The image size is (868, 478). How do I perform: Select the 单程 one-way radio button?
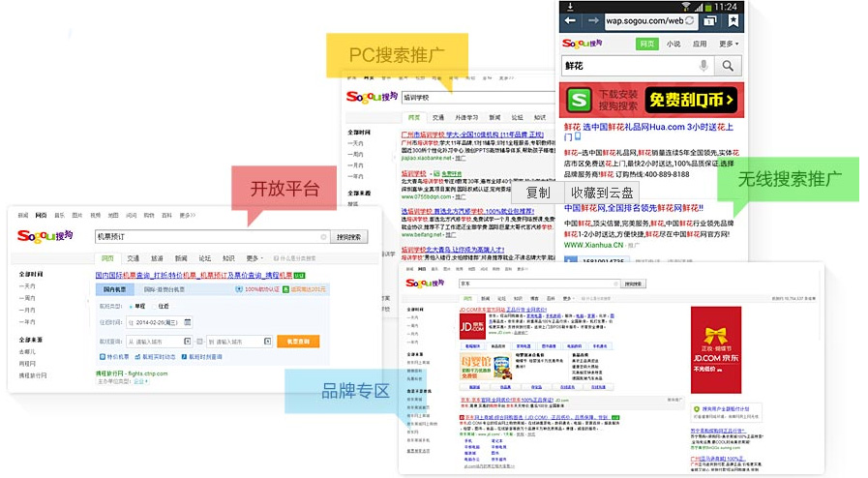[132, 306]
